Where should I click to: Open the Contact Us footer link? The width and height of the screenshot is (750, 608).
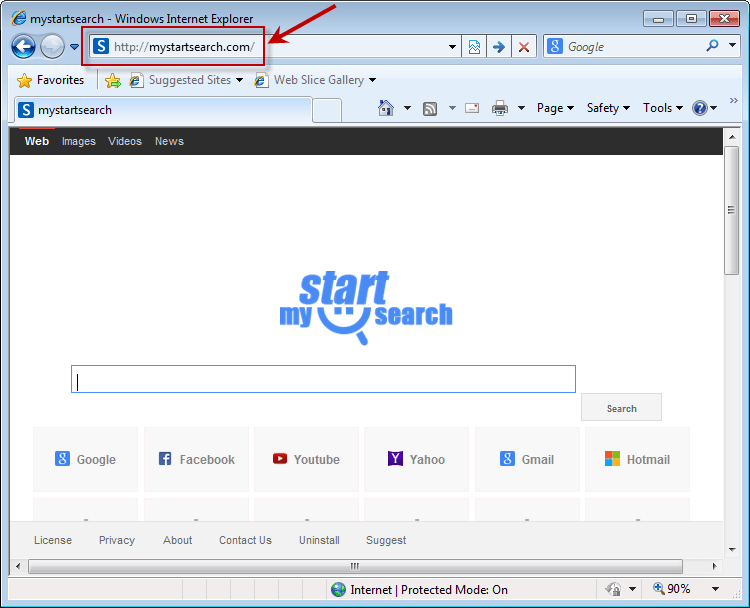click(x=245, y=540)
